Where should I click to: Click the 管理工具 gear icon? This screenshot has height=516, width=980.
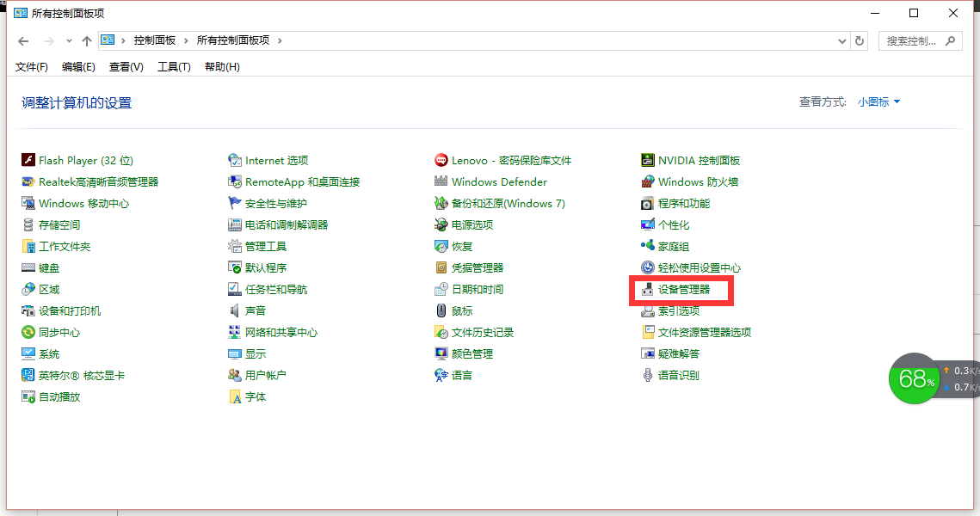click(x=234, y=246)
